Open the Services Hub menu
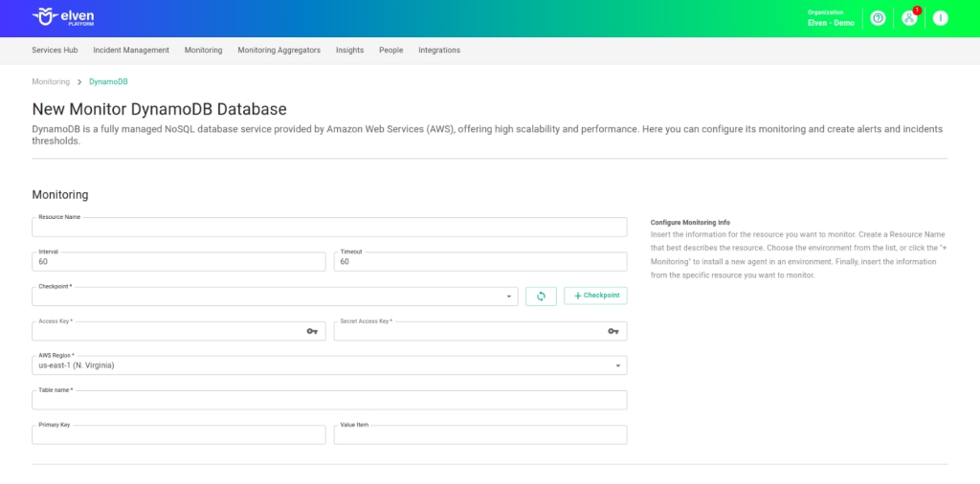Image resolution: width=980 pixels, height=484 pixels. (55, 51)
